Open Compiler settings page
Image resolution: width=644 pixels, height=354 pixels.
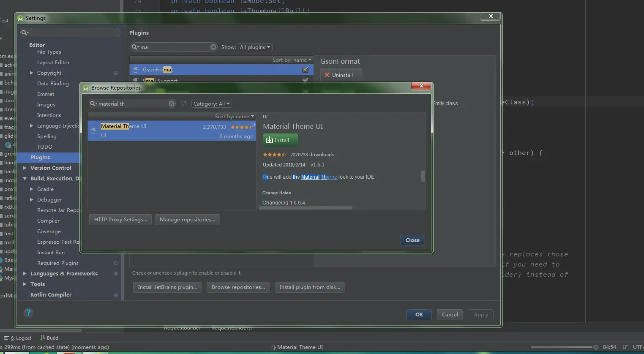tap(48, 221)
